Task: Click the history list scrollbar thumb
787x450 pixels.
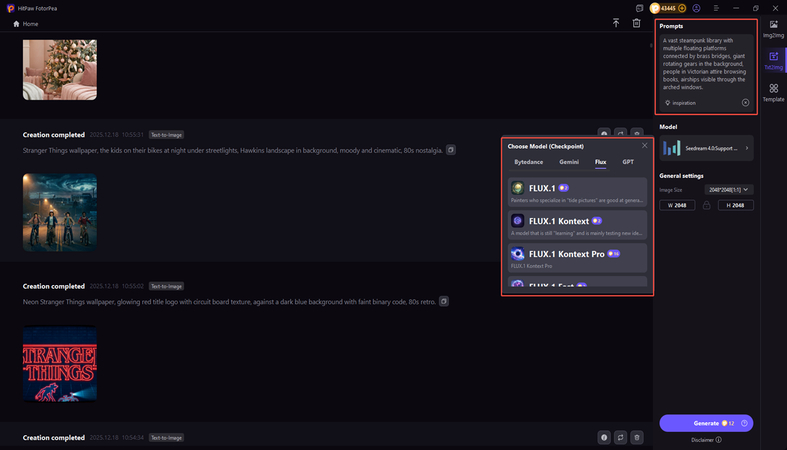Action: (x=651, y=45)
